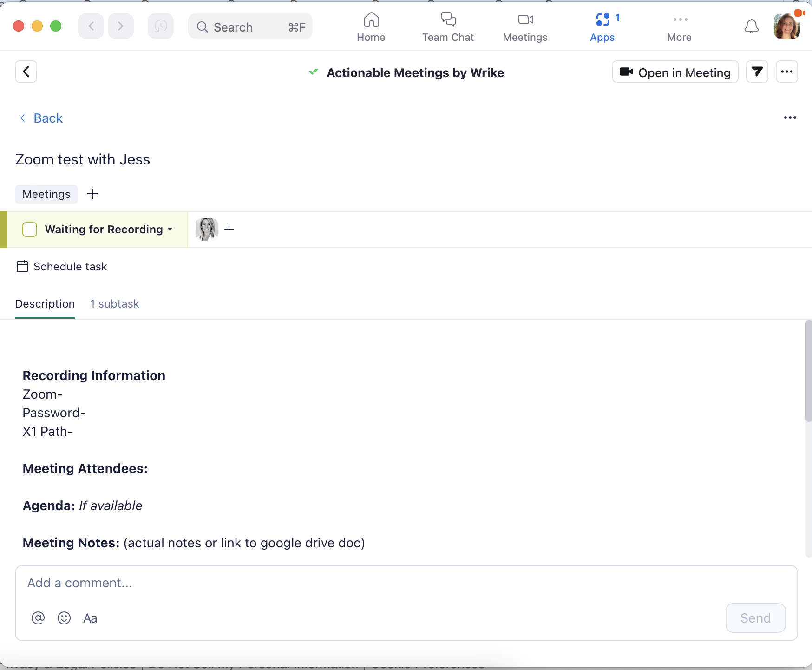Open app header more options menu
This screenshot has height=670, width=812.
click(786, 72)
